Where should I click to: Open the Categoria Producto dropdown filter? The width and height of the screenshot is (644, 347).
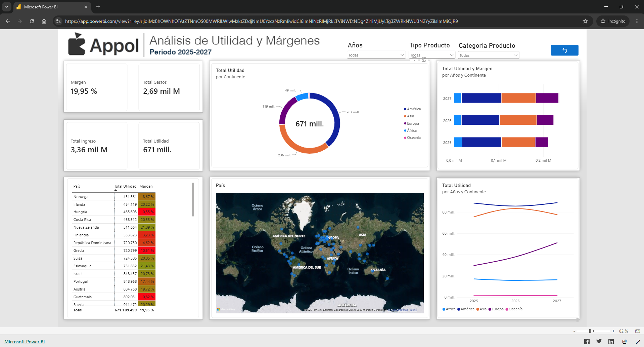[489, 55]
